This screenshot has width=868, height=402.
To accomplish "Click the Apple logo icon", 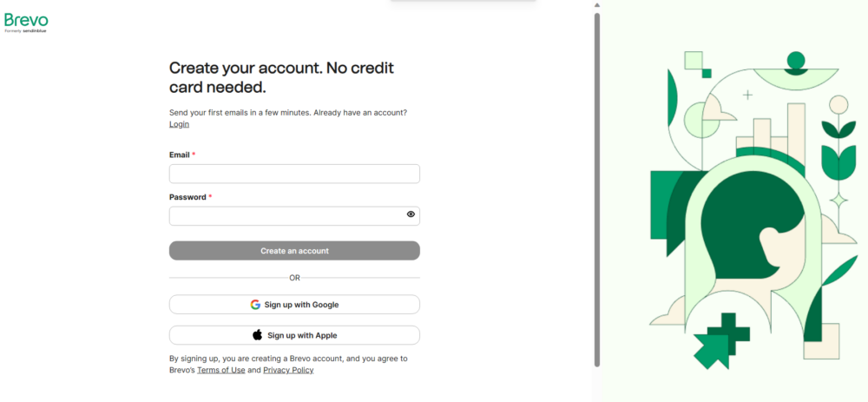I will 258,335.
